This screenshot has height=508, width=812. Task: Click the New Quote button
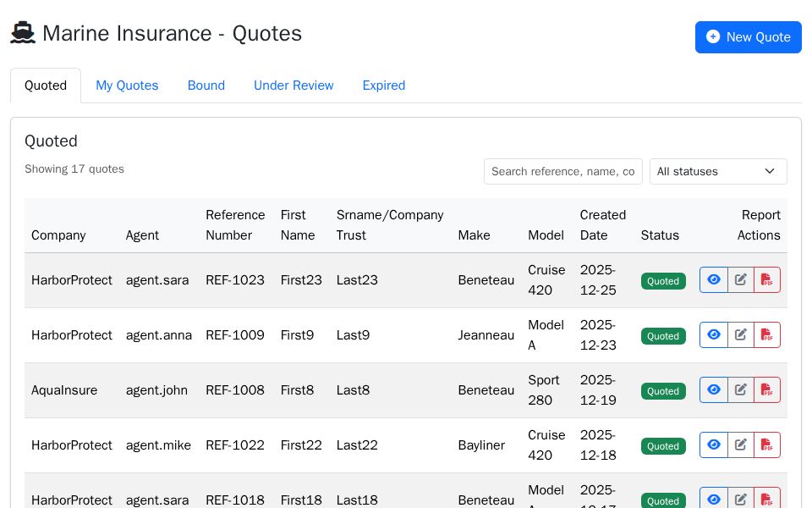click(749, 37)
